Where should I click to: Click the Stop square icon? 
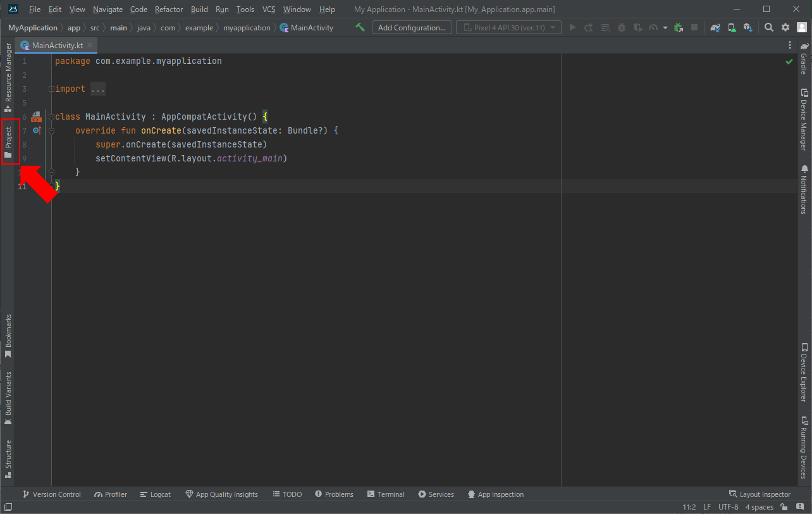point(694,27)
